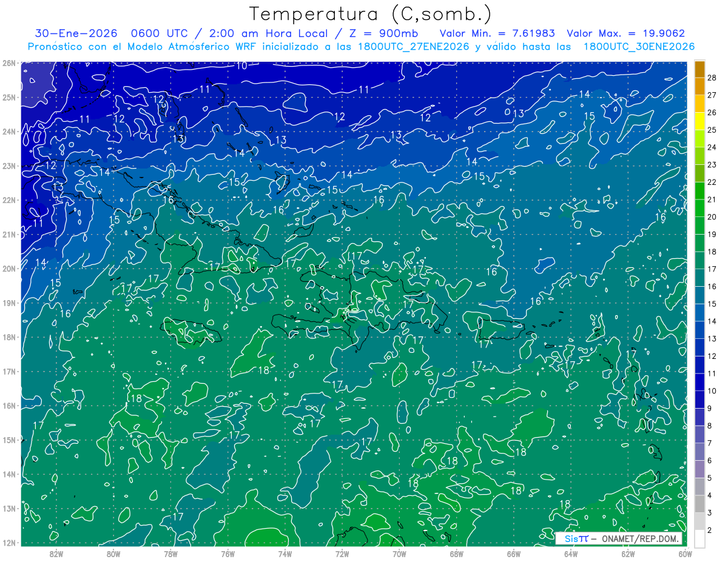Click the '74W' longitude axis label

point(285,553)
